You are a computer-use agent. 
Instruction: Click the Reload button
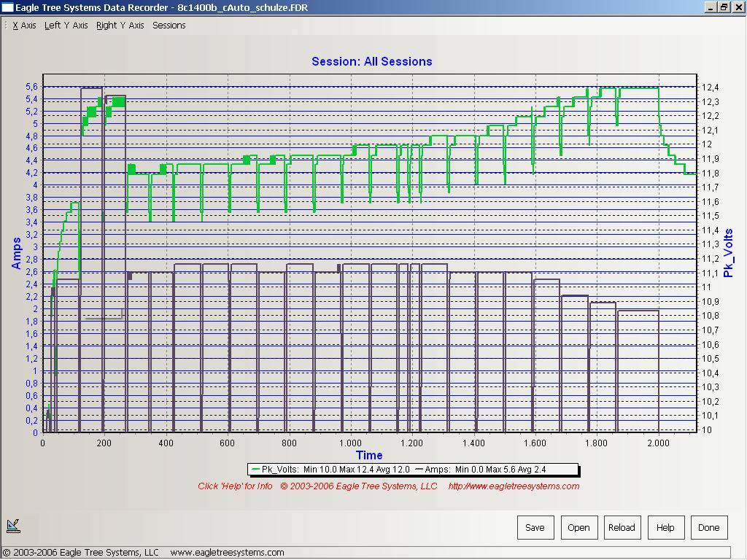coord(622,527)
